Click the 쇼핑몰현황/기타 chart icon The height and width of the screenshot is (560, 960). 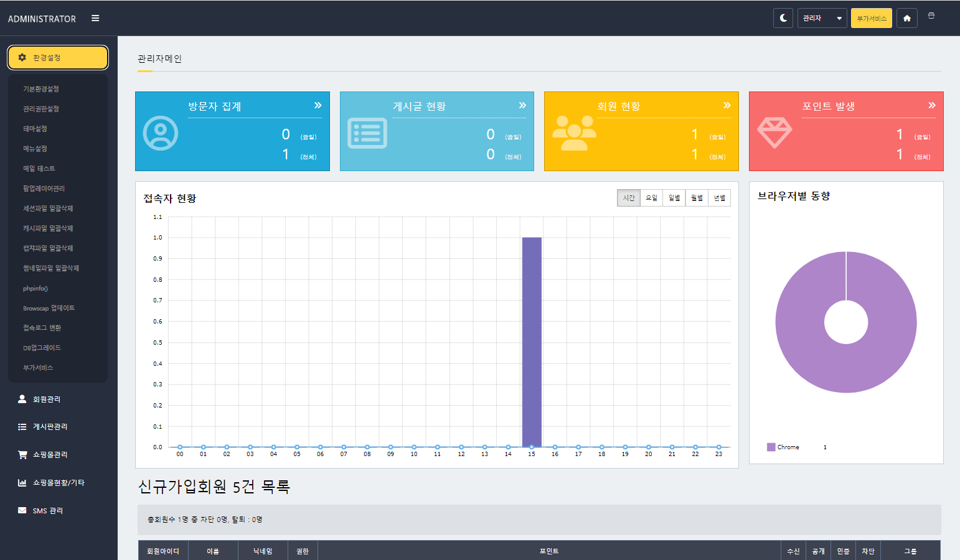pos(22,483)
